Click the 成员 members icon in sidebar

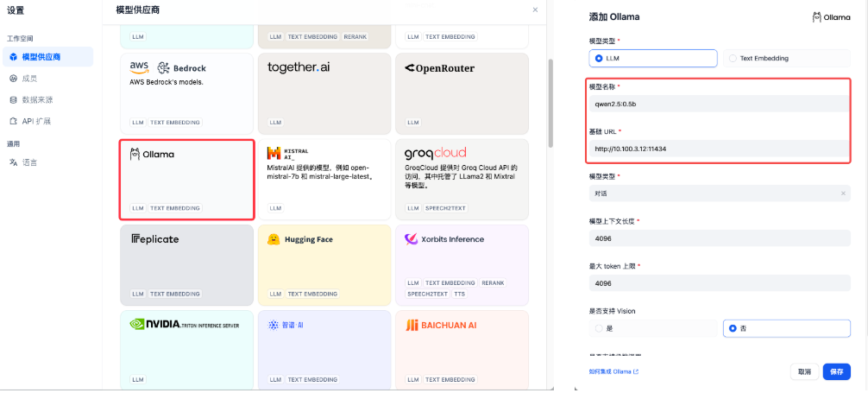(13, 79)
